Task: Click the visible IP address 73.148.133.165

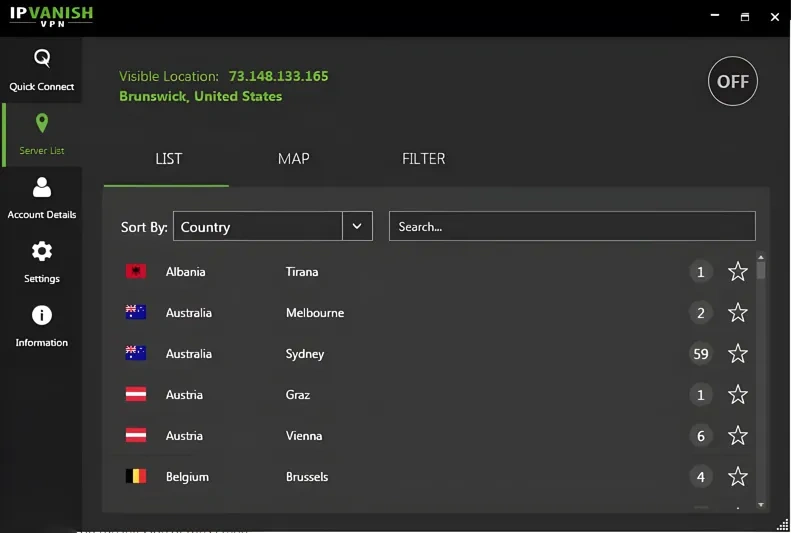Action: (x=278, y=76)
